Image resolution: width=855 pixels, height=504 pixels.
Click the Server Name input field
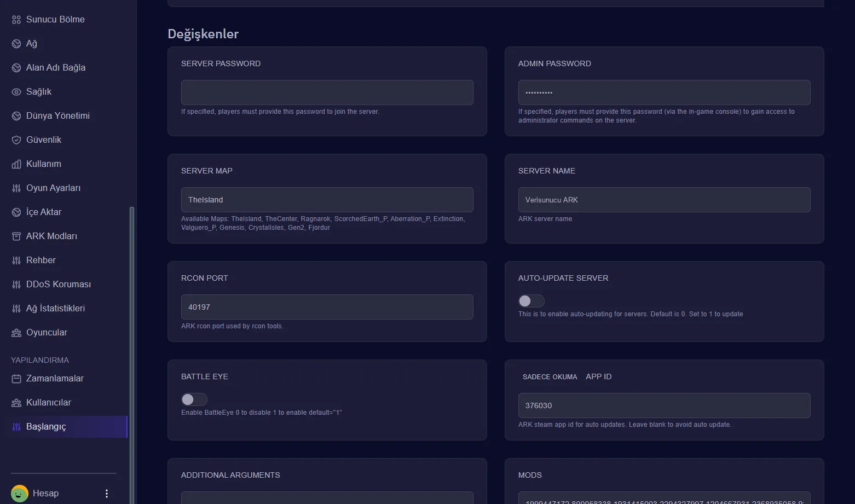[665, 200]
